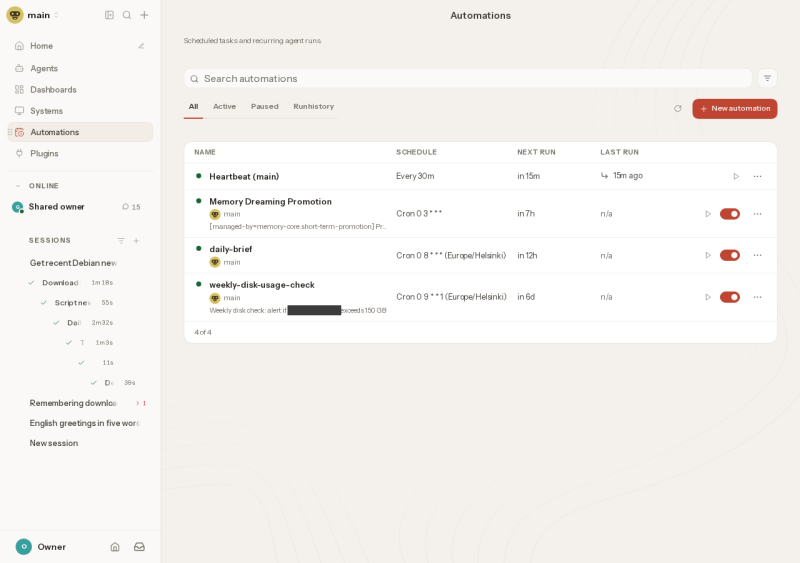Open Shared owner entry

click(x=56, y=207)
